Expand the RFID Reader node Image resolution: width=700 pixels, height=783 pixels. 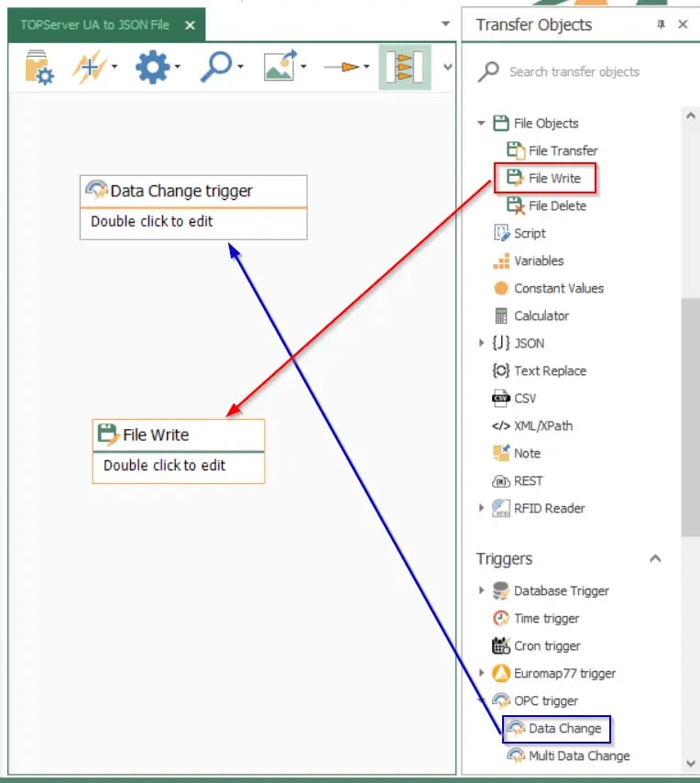tap(481, 508)
